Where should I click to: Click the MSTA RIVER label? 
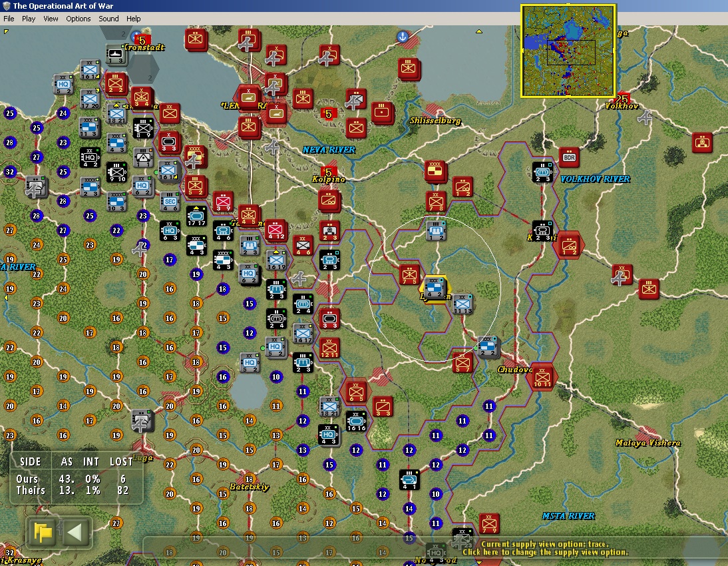tap(568, 516)
